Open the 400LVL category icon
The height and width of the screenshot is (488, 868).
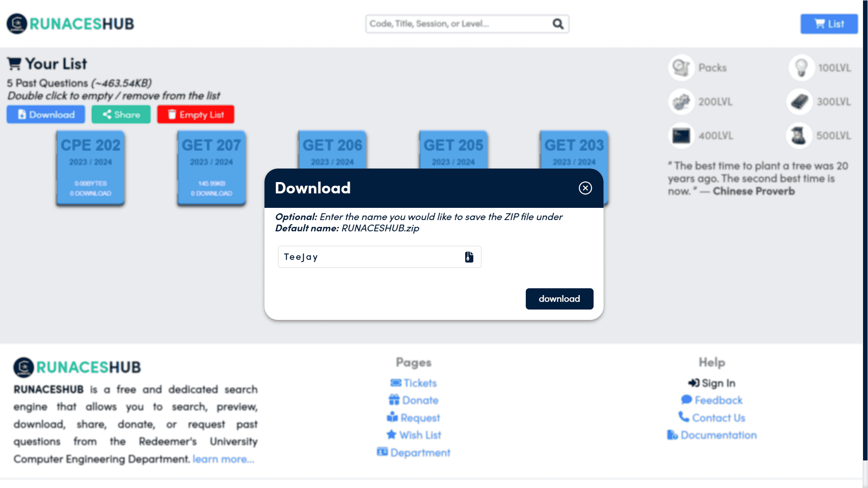(x=681, y=136)
